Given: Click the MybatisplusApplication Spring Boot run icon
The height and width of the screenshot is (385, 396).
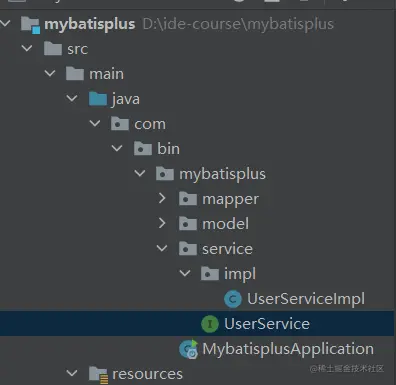Looking at the screenshot, I should tap(188, 349).
